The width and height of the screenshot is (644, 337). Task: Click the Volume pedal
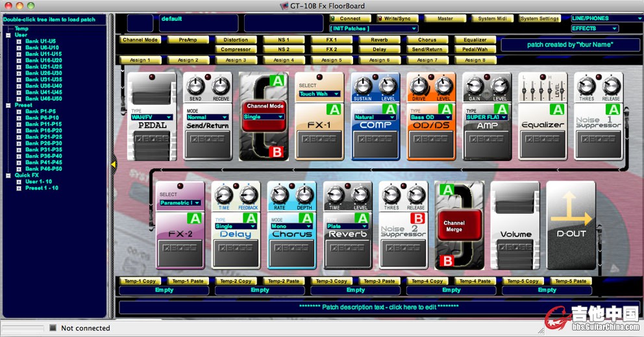tap(515, 225)
